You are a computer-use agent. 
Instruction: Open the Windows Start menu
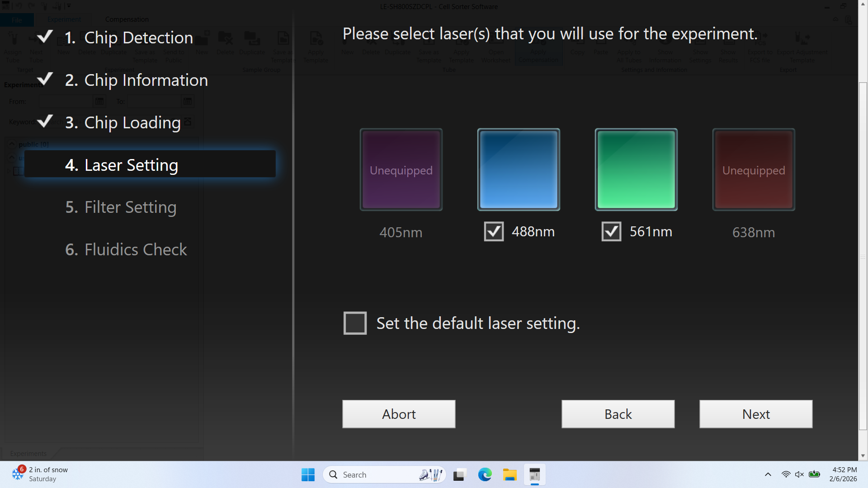click(308, 475)
